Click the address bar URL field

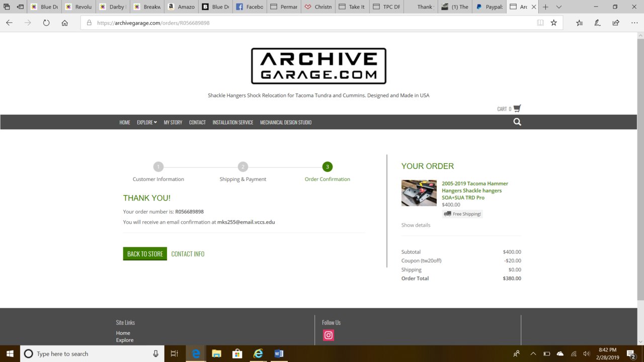pos(307,23)
